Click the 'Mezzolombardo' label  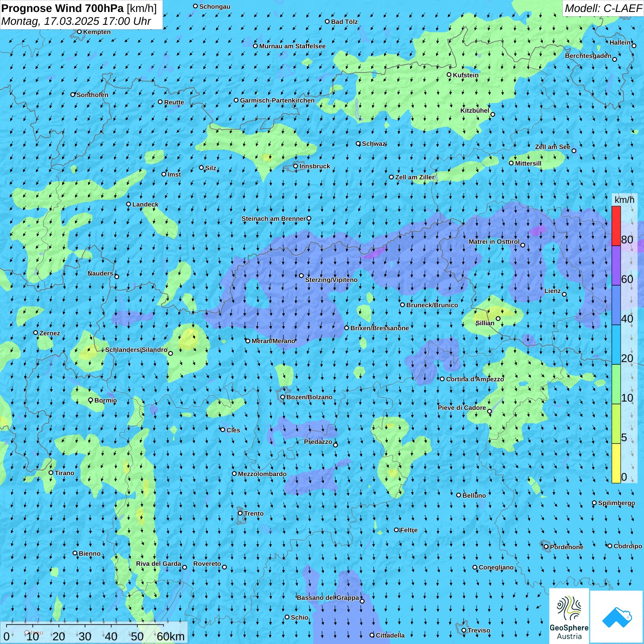(262, 474)
